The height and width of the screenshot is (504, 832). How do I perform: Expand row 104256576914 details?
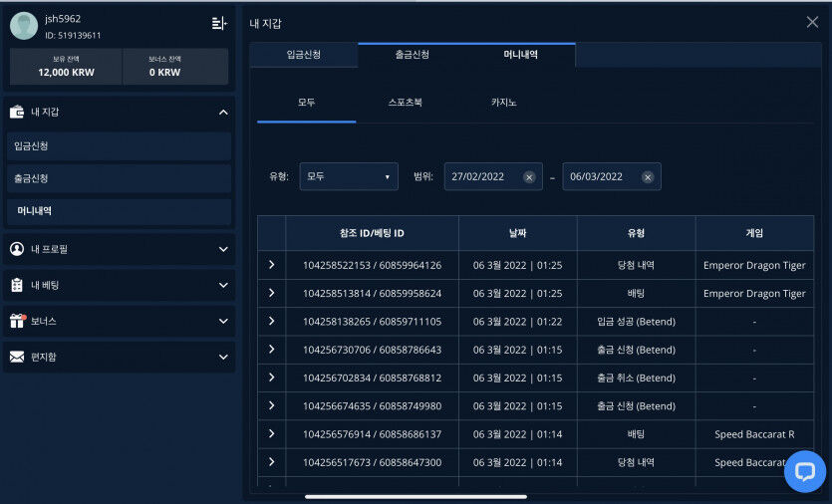tap(272, 433)
